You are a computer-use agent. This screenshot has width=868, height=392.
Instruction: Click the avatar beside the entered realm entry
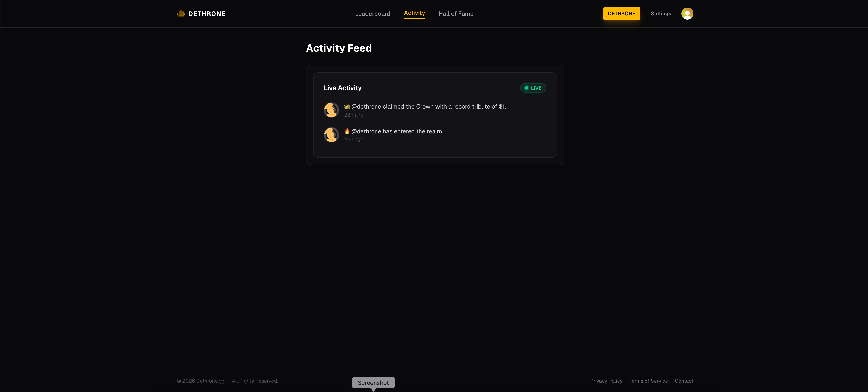(x=331, y=135)
